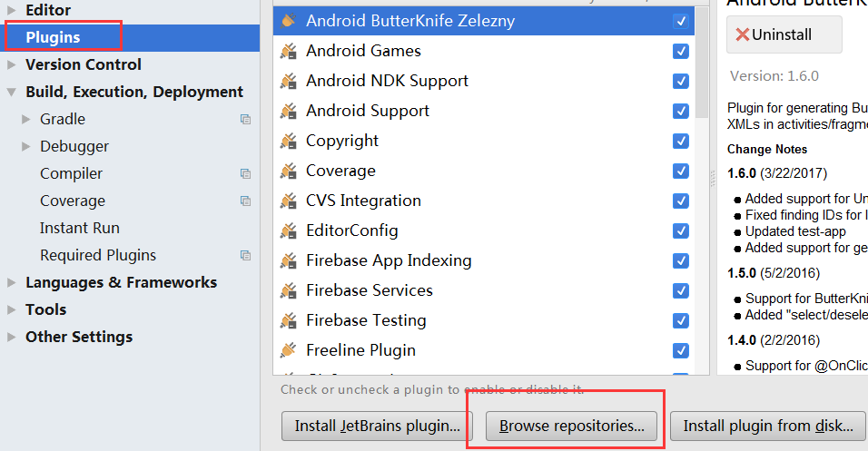Click the Android Games plugin icon
868x451 pixels.
click(x=289, y=51)
